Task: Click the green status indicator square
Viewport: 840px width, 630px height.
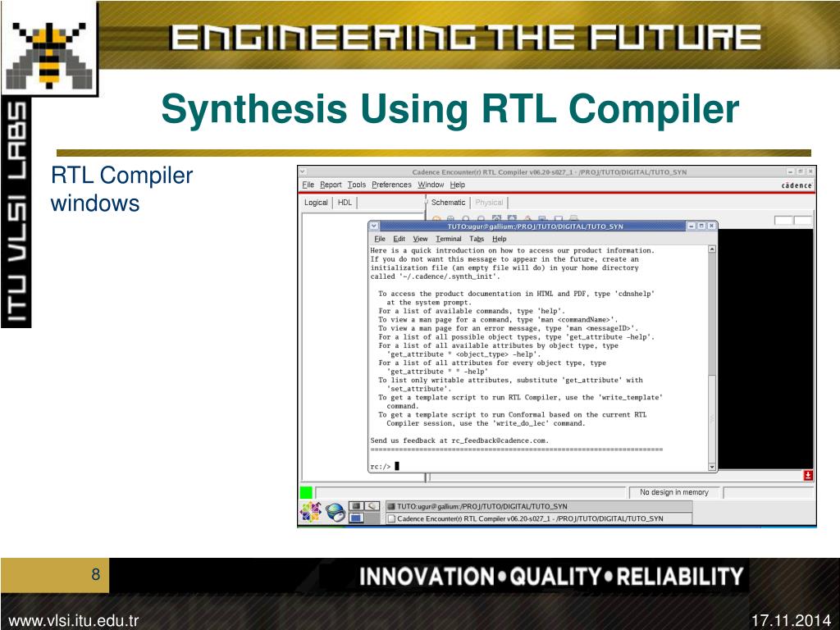Action: 306,492
